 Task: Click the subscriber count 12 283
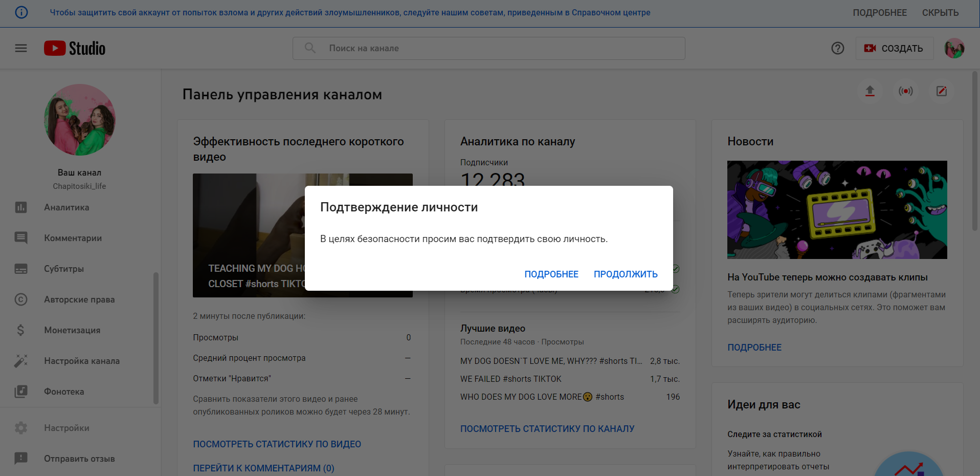tap(493, 179)
